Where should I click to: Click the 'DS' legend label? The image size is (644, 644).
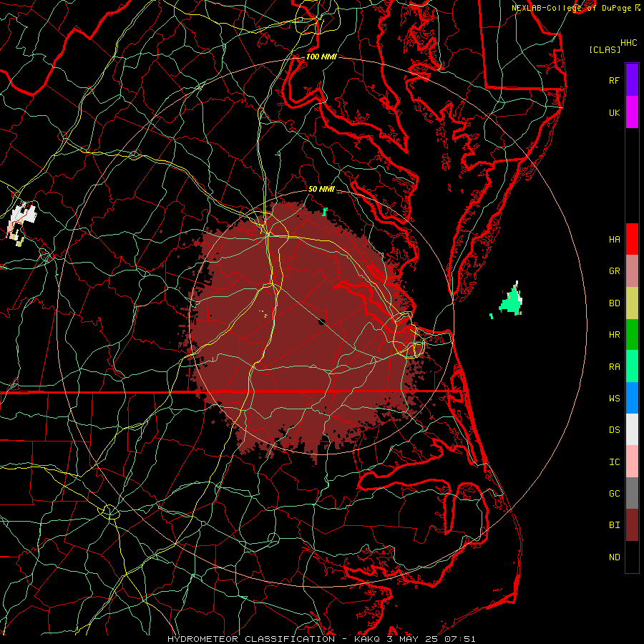(614, 429)
